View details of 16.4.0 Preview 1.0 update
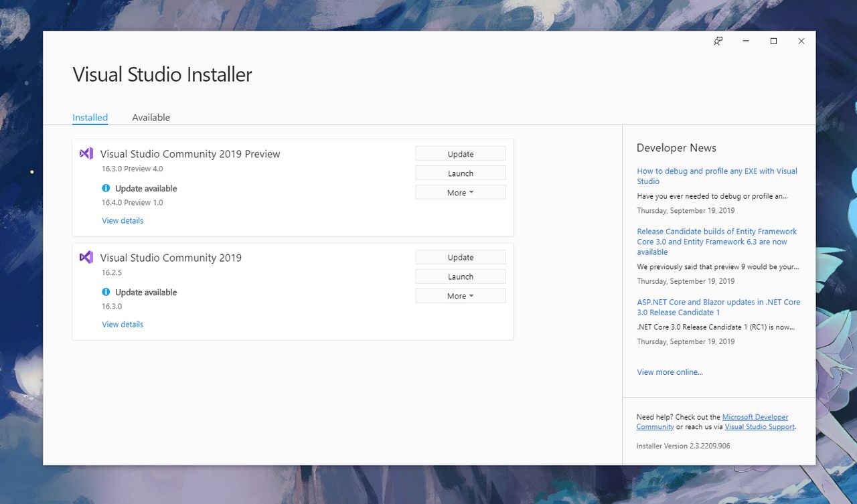Viewport: 857px width, 504px height. (123, 220)
